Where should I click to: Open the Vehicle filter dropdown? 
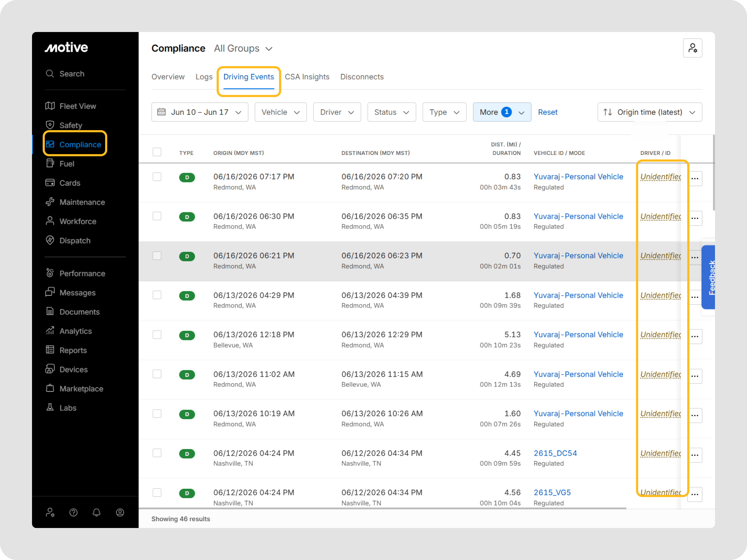(x=281, y=112)
